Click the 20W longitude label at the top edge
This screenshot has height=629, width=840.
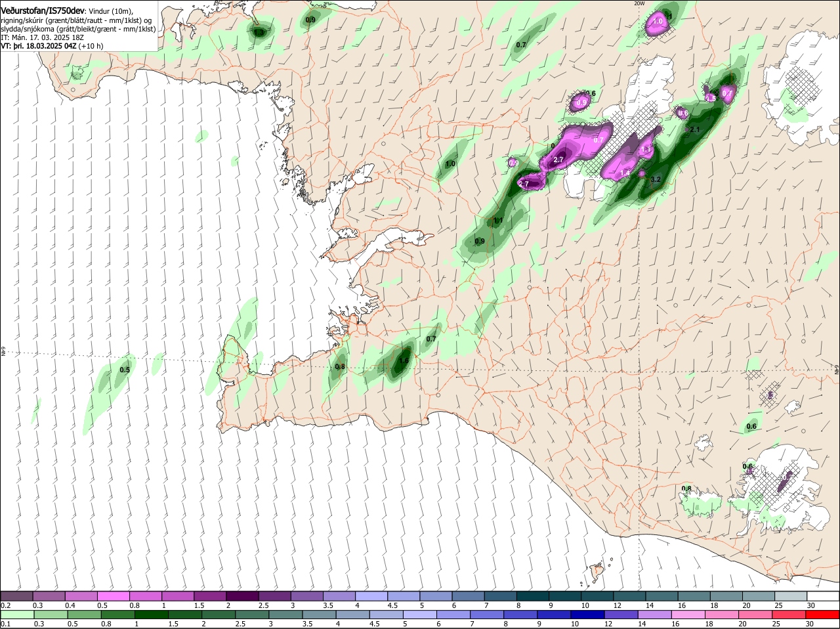point(640,3)
